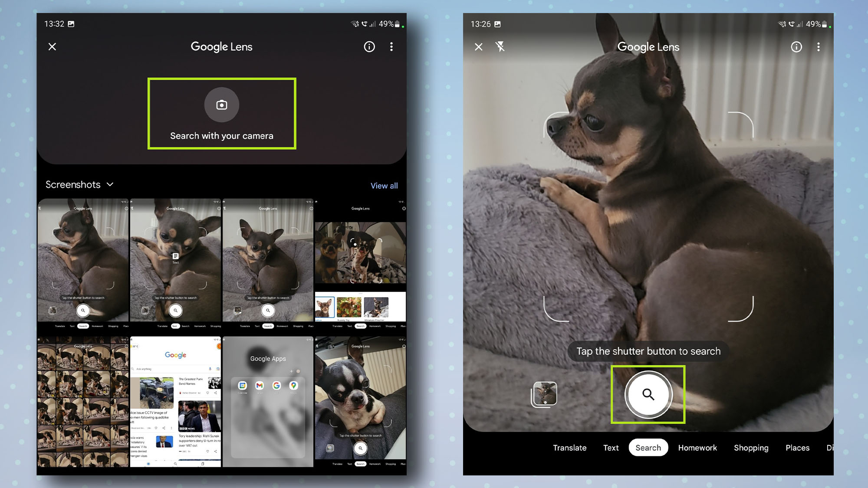
Task: Select the Shopping mode tab
Action: 752,447
